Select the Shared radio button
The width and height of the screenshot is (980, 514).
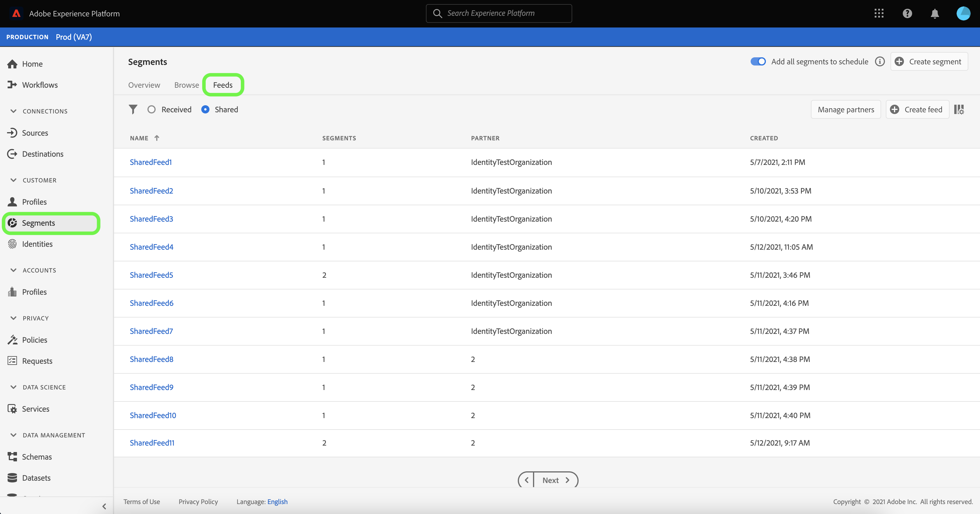[x=205, y=109]
